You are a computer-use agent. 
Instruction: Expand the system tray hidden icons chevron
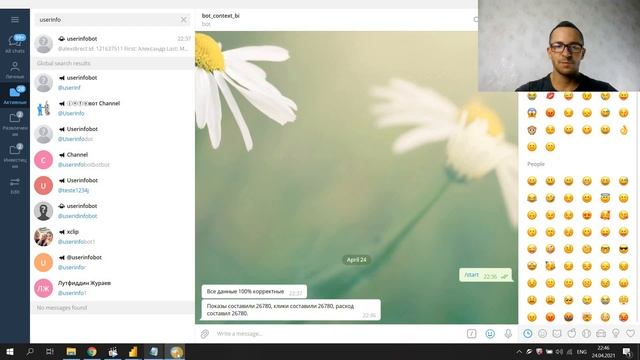(519, 351)
